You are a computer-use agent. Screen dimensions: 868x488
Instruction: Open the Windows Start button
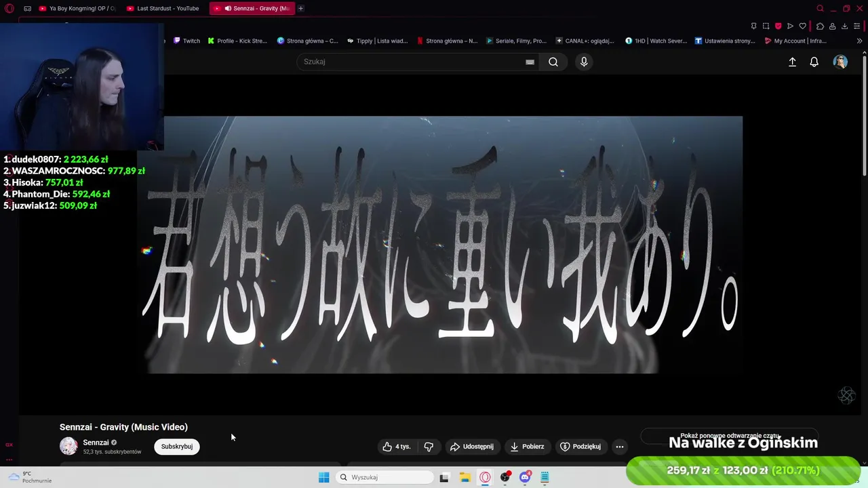[x=324, y=477]
